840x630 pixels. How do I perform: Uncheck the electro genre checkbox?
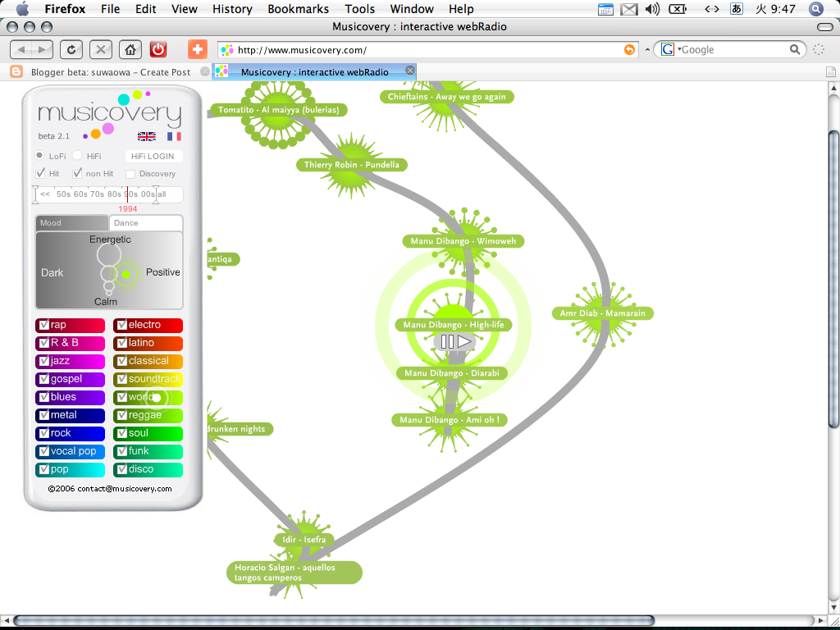121,325
